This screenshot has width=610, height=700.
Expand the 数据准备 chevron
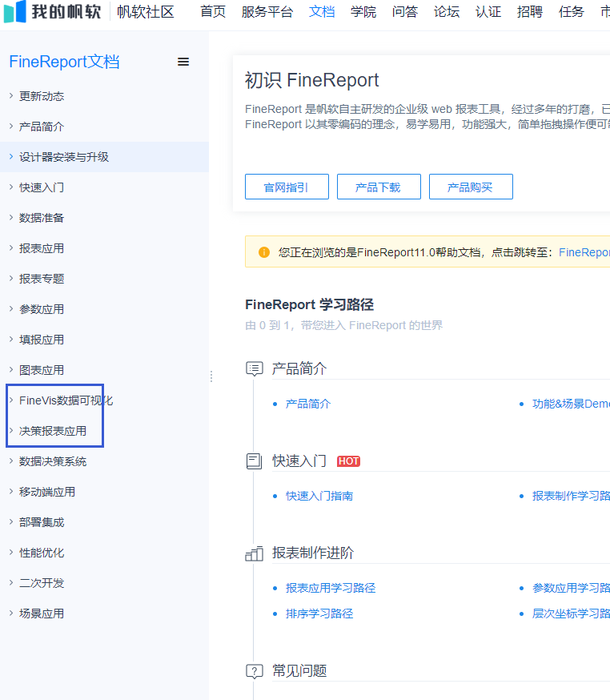click(11, 217)
